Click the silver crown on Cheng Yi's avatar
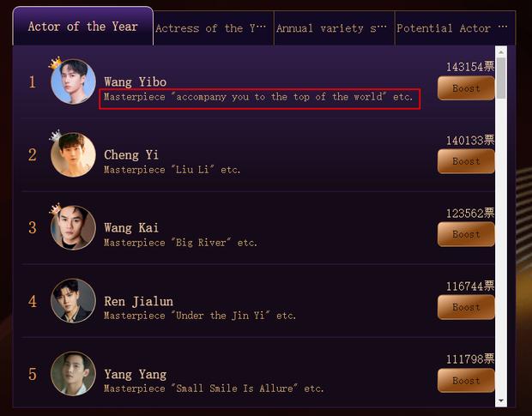 coord(55,136)
